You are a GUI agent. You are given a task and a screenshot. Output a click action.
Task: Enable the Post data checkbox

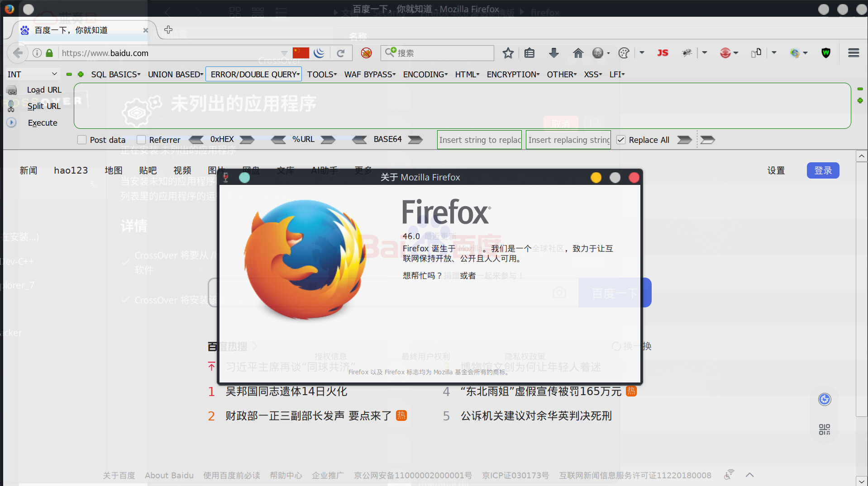pyautogui.click(x=82, y=140)
